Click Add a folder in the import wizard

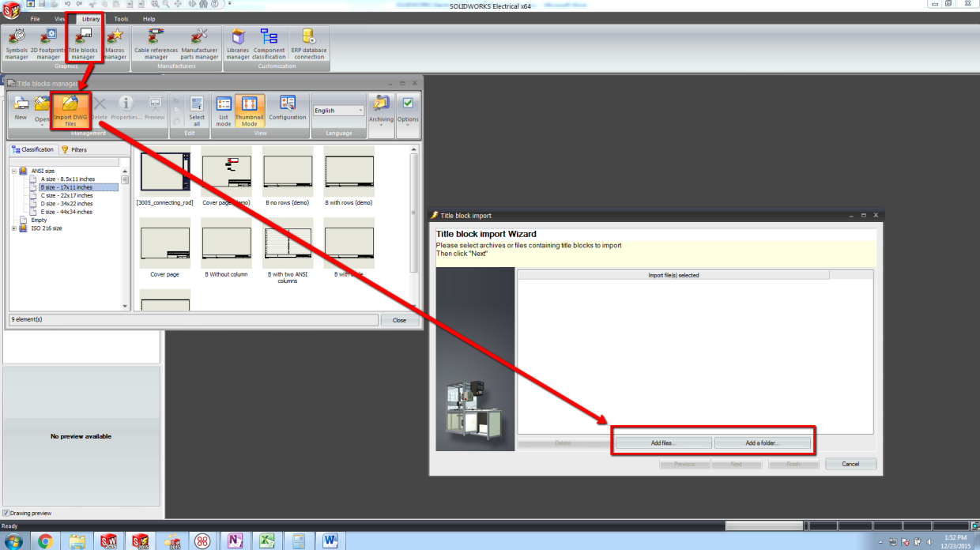coord(763,443)
